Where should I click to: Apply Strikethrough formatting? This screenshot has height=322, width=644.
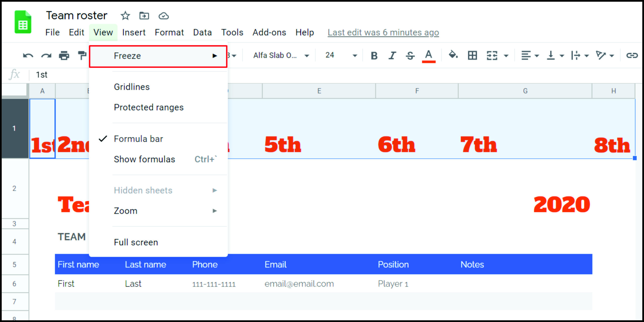pyautogui.click(x=410, y=56)
